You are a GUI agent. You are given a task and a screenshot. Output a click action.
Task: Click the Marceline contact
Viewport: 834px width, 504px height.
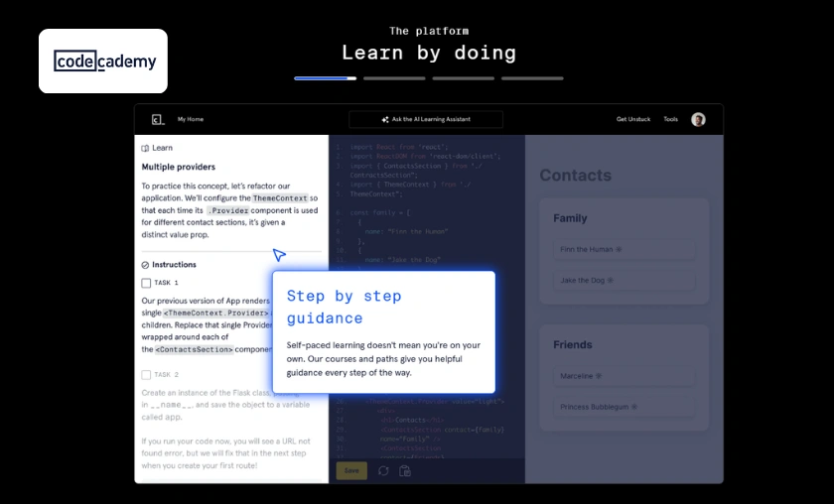[624, 376]
